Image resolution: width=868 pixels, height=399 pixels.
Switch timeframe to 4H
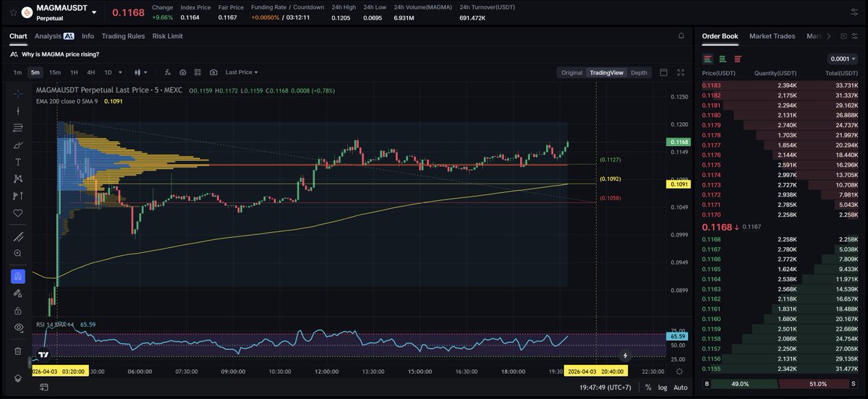click(x=91, y=72)
